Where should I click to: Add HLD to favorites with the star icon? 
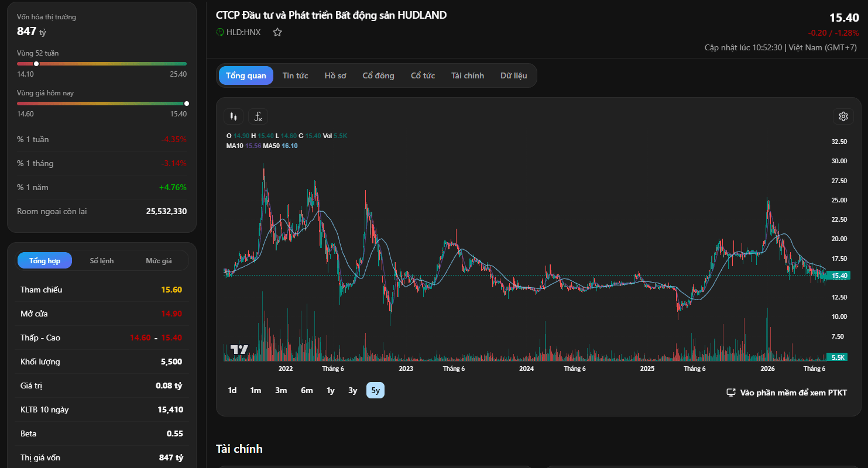coord(277,32)
